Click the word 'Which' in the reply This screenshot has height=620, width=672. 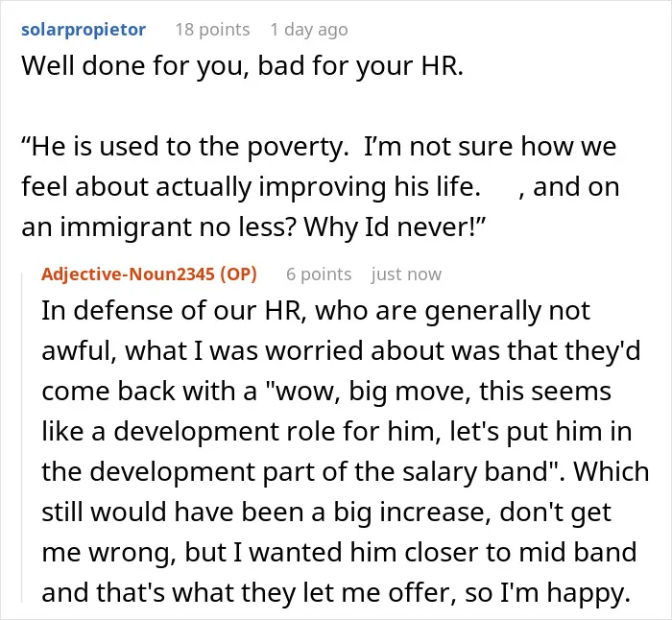[x=612, y=471]
